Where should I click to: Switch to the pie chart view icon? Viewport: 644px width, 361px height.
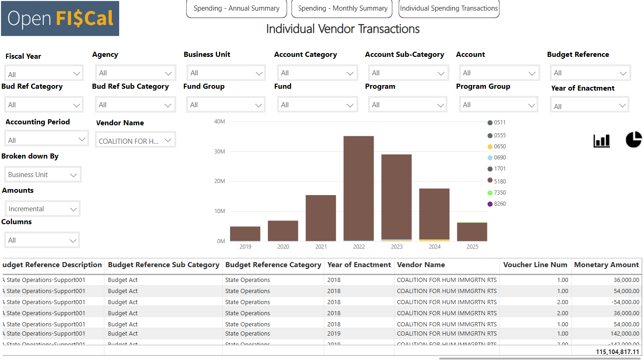pos(634,140)
